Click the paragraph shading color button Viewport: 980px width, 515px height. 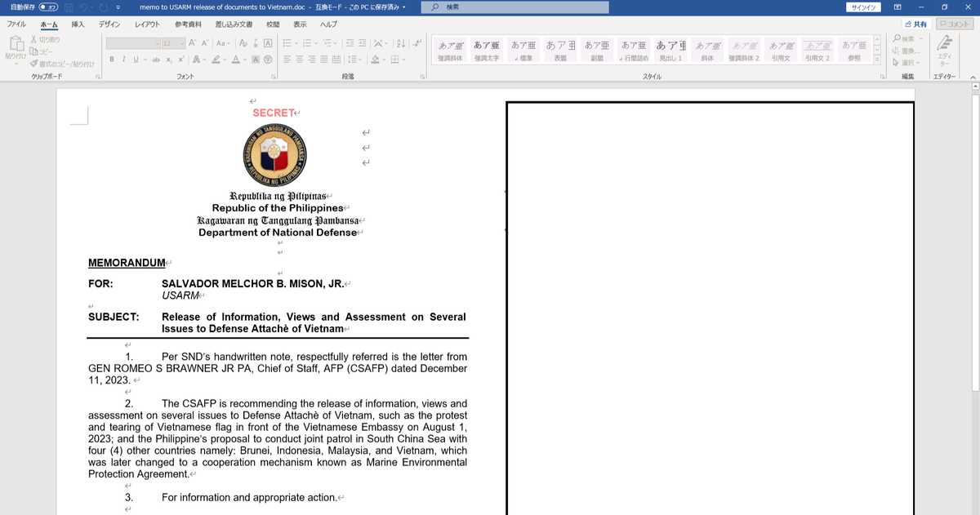click(x=374, y=60)
